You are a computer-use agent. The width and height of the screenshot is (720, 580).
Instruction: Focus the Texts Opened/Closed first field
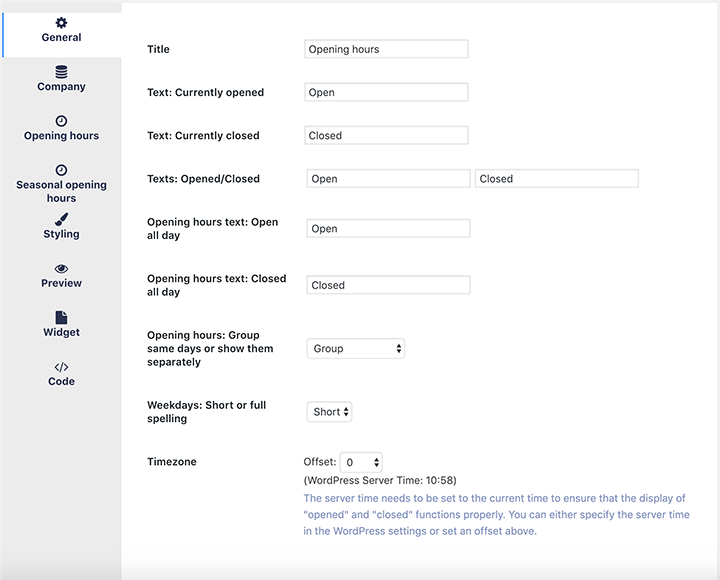388,179
